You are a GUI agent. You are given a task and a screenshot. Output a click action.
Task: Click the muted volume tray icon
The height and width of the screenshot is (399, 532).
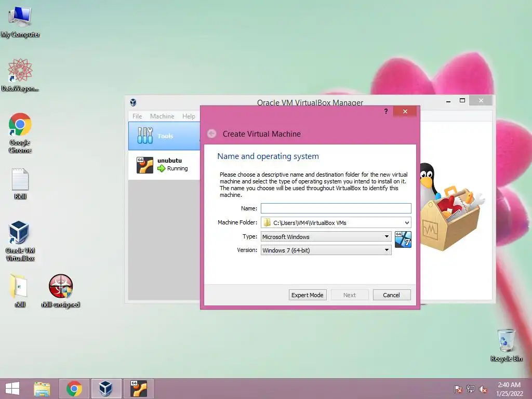pos(483,389)
